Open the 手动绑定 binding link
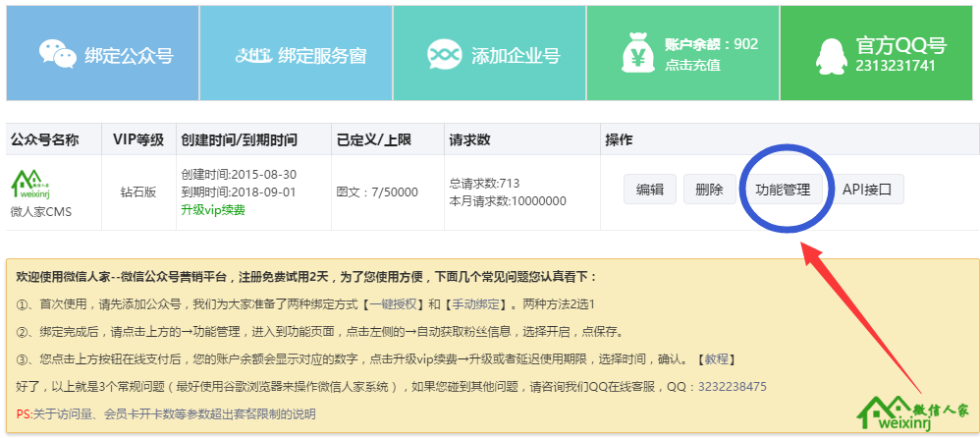The height and width of the screenshot is (438, 980). coord(474,304)
